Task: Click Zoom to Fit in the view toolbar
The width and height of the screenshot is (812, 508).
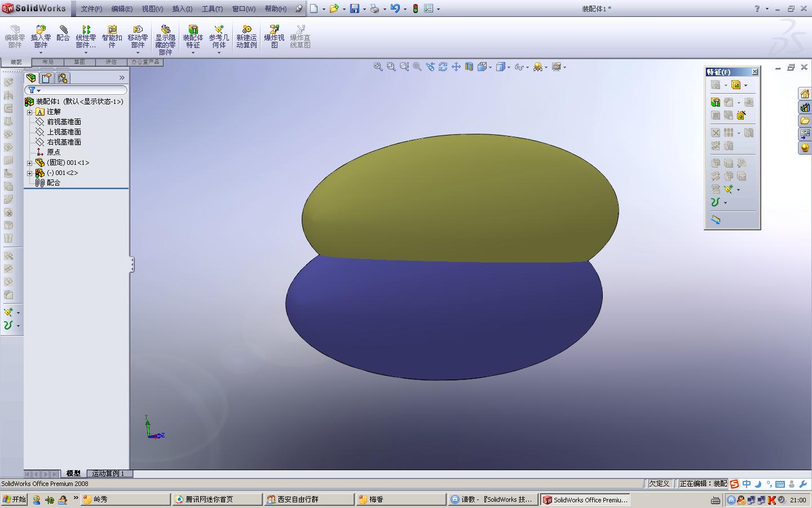Action: 378,67
